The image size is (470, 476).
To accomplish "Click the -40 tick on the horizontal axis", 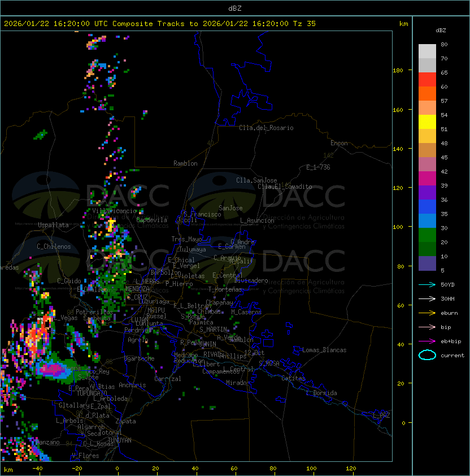I will tap(37, 469).
